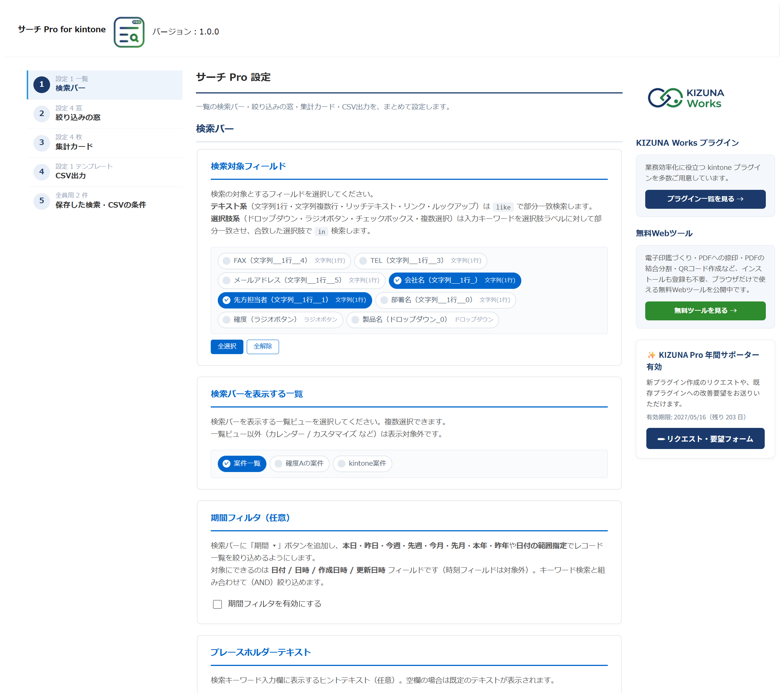Click the 無料Webツール heading

point(664,233)
